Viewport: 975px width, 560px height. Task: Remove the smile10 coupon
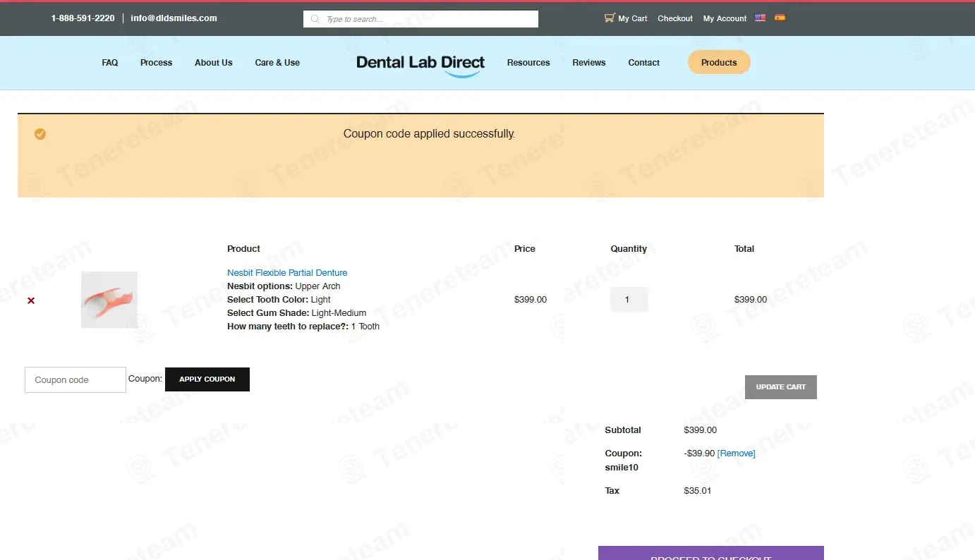click(737, 454)
